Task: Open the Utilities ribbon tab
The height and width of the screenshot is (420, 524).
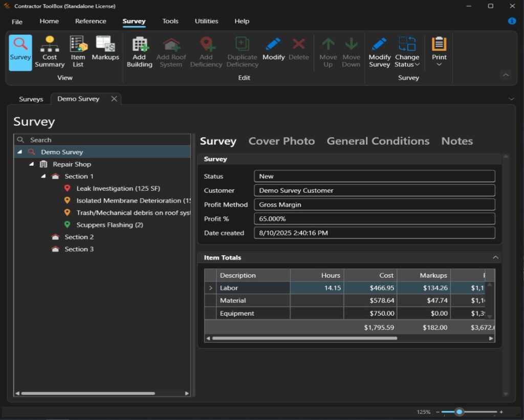Action: pyautogui.click(x=206, y=21)
